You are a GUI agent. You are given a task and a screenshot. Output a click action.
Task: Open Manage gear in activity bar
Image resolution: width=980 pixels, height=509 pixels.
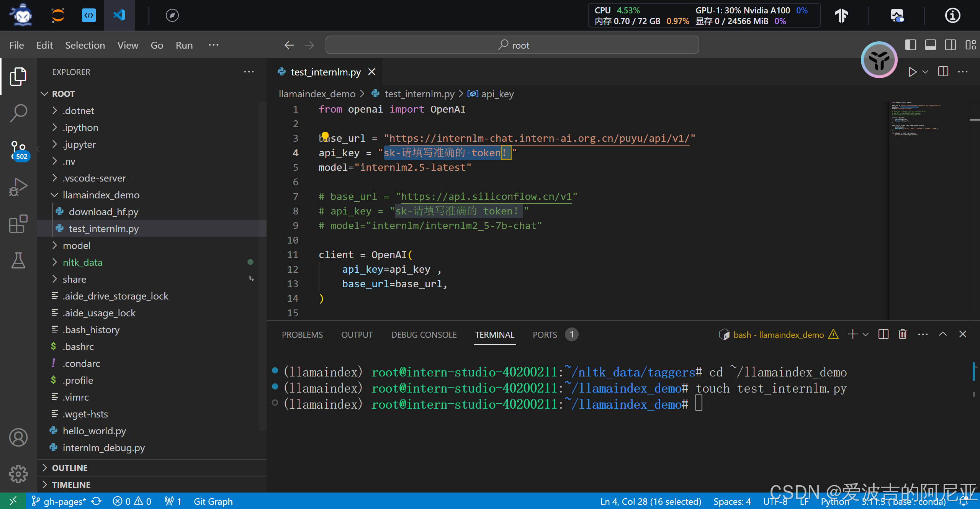pos(18,474)
